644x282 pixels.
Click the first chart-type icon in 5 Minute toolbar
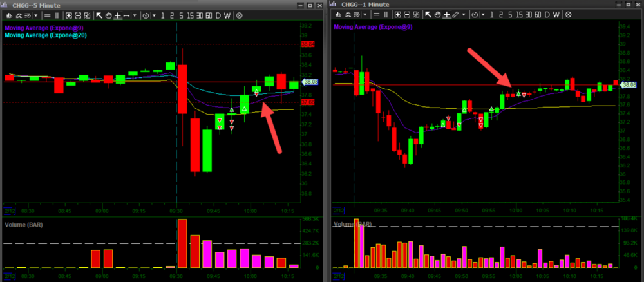point(10,15)
